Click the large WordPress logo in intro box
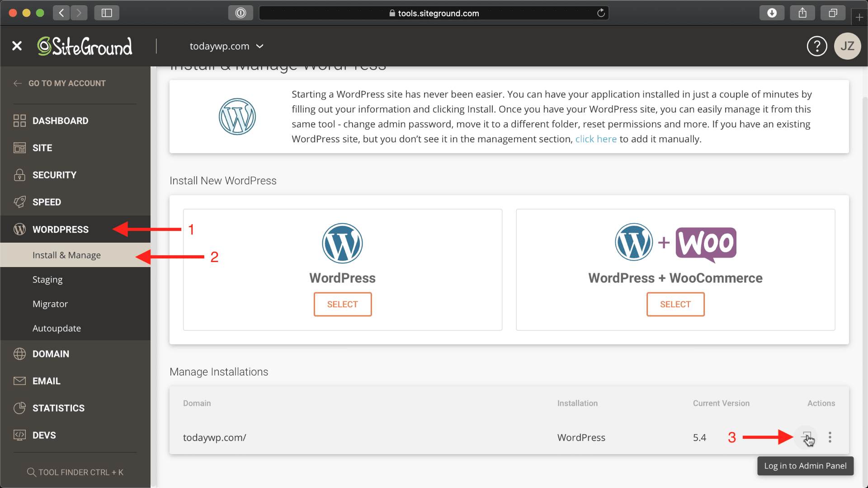The width and height of the screenshot is (868, 488). coord(237,117)
